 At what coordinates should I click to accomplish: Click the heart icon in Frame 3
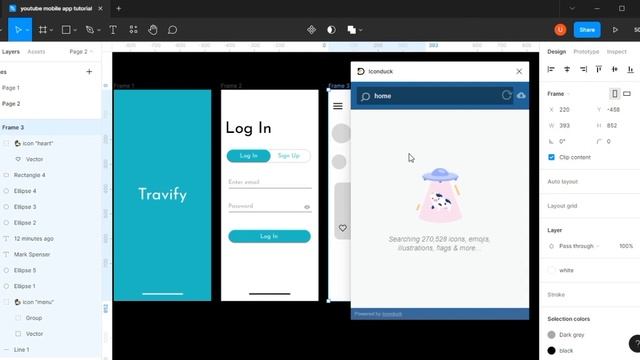[342, 228]
